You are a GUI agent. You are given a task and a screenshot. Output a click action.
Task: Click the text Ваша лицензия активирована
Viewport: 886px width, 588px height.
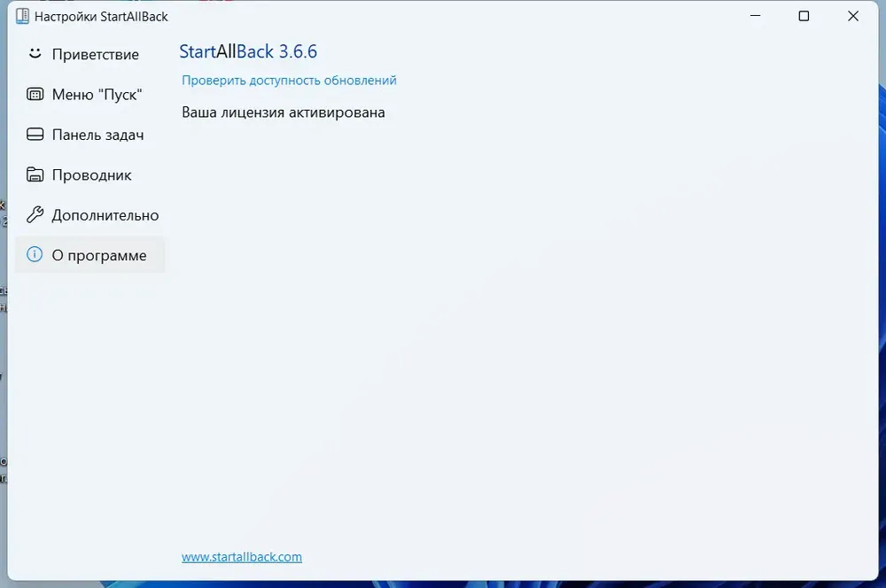click(284, 112)
